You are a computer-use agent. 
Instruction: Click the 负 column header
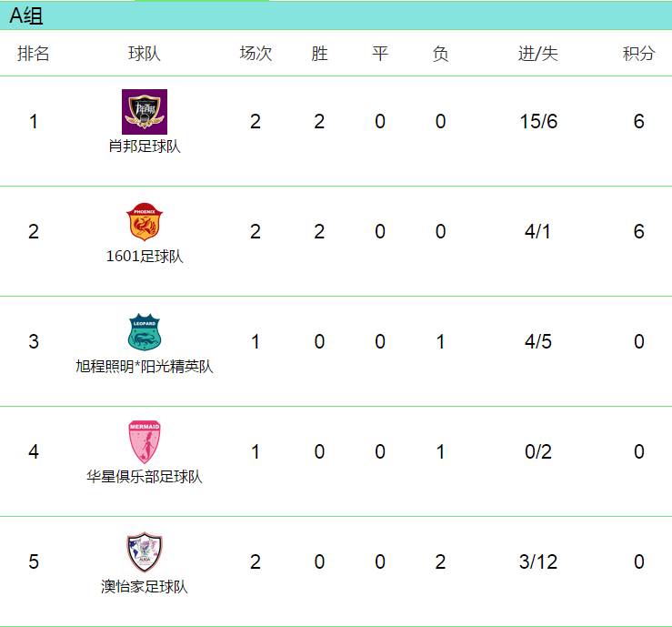point(440,54)
